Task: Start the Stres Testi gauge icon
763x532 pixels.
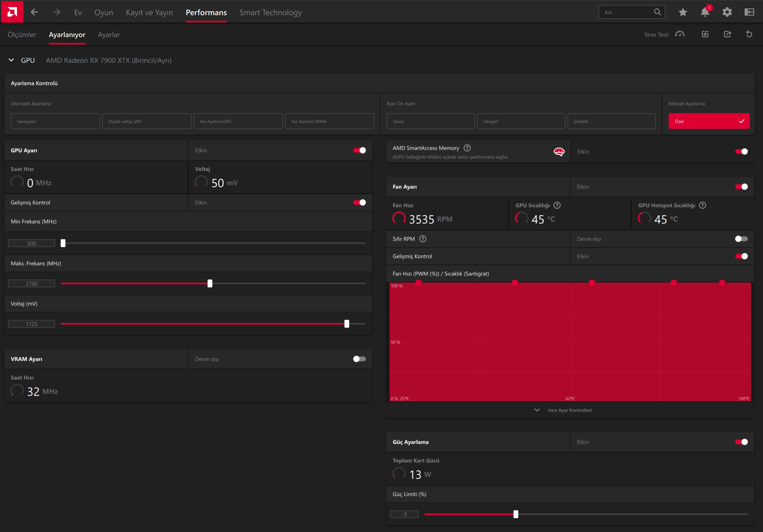Action: [680, 34]
